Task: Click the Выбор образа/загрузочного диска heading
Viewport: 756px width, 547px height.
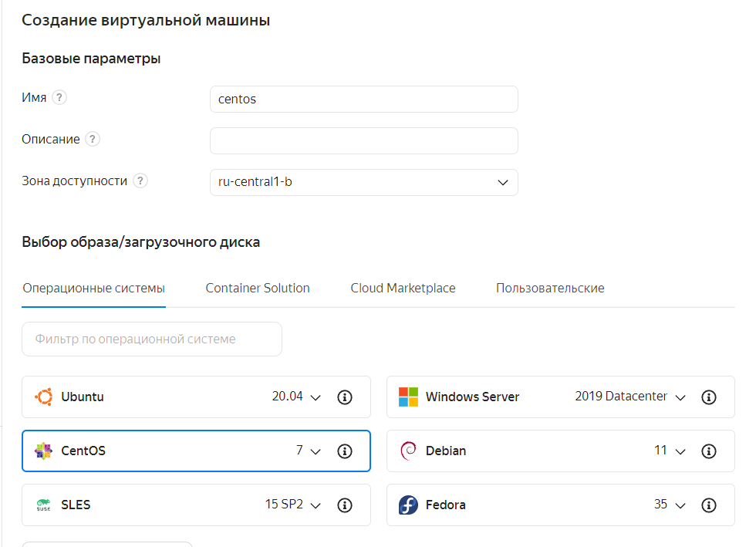Action: (x=140, y=241)
